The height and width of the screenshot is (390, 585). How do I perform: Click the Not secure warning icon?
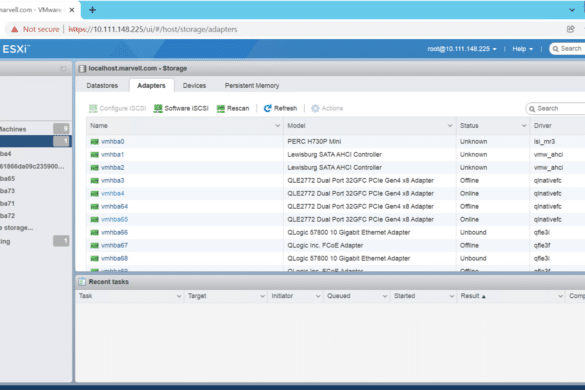14,29
